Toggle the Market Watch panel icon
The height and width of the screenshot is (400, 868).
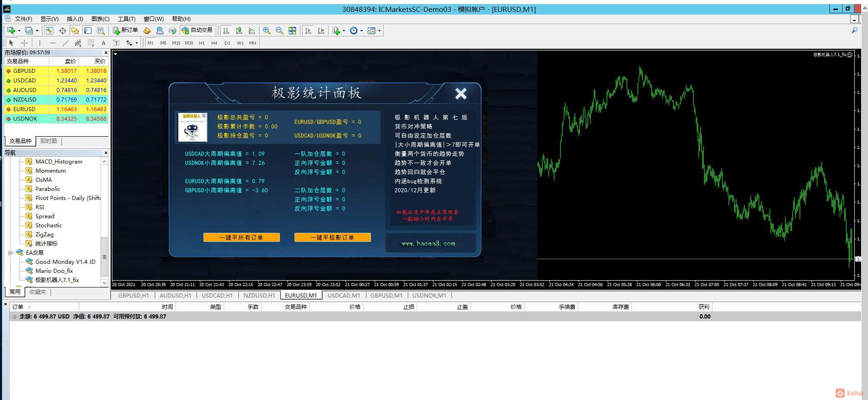click(x=50, y=31)
